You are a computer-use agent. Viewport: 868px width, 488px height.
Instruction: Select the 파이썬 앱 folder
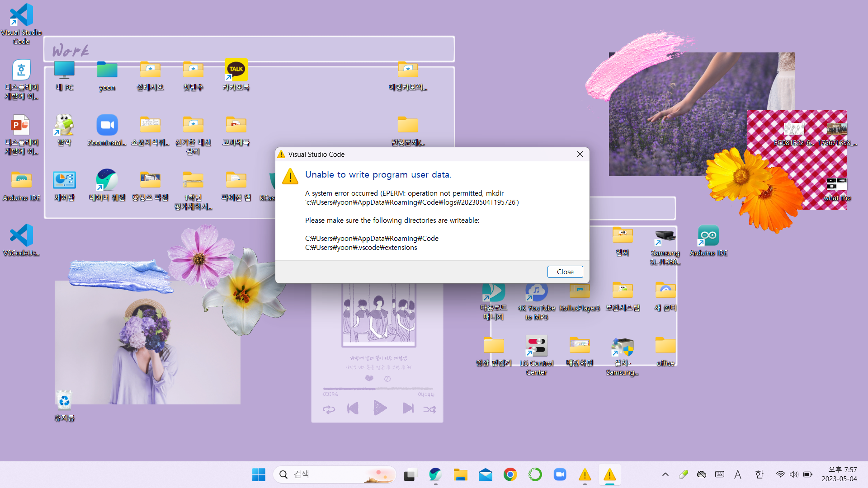(236, 185)
